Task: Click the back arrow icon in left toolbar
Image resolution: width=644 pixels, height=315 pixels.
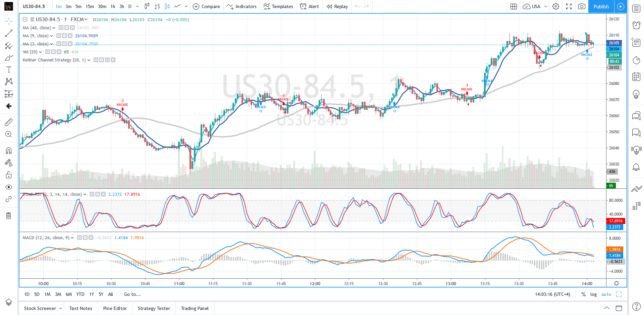Action: (x=9, y=106)
